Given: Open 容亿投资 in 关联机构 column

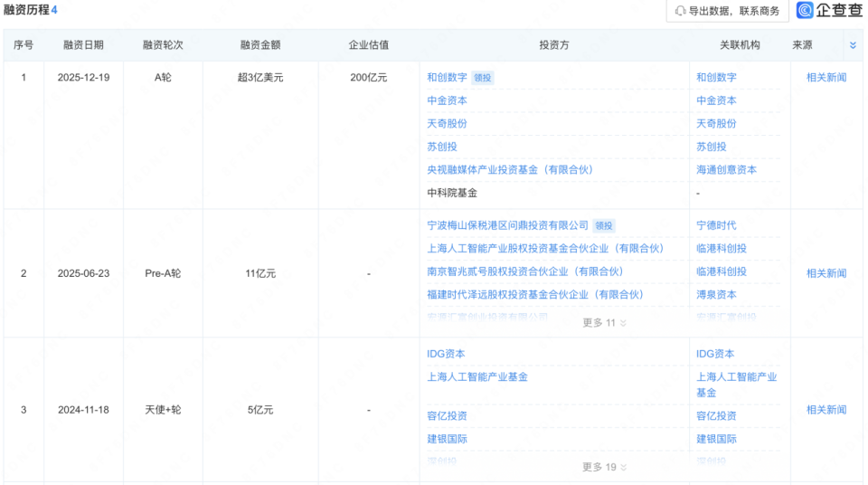Looking at the screenshot, I should [716, 415].
